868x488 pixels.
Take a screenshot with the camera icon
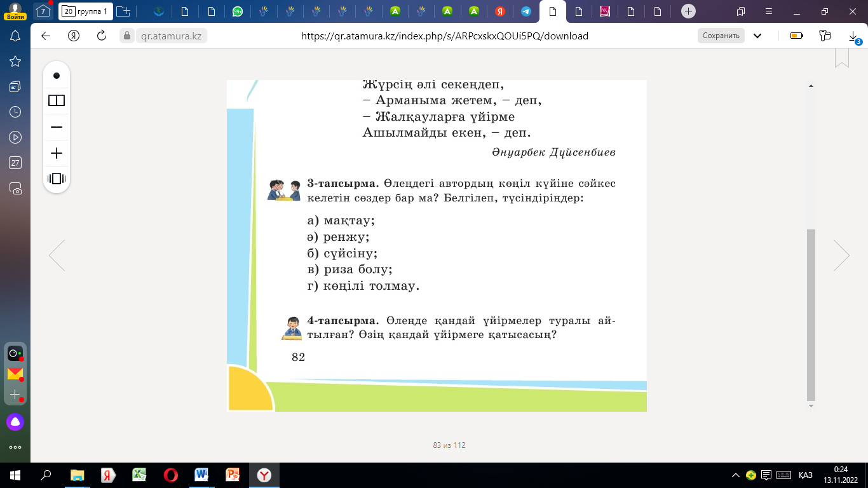(x=15, y=188)
